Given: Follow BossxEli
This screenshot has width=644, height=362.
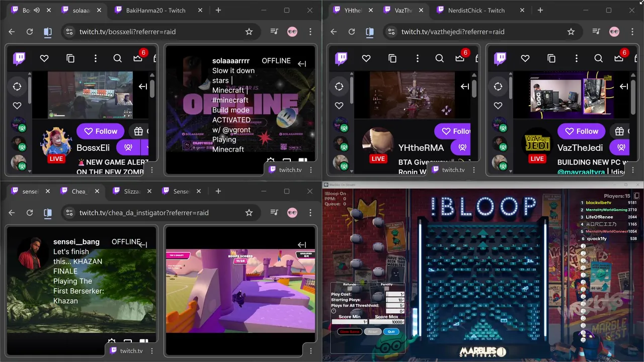Looking at the screenshot, I should click(101, 131).
